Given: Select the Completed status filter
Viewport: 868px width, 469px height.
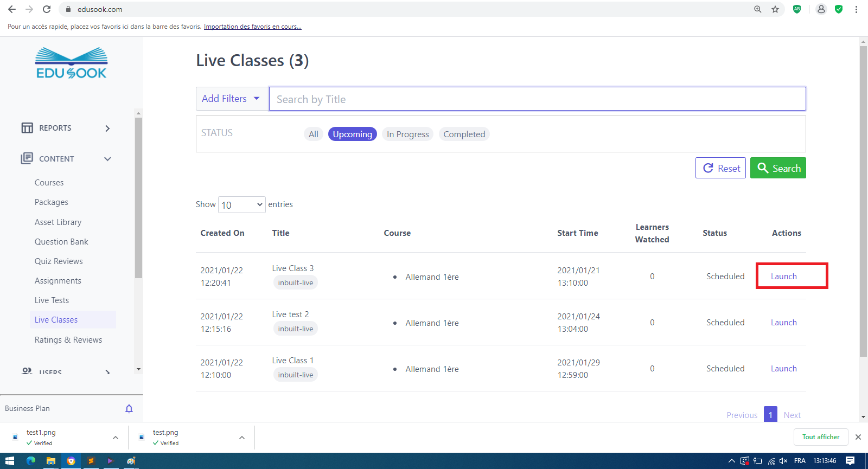Looking at the screenshot, I should click(464, 134).
